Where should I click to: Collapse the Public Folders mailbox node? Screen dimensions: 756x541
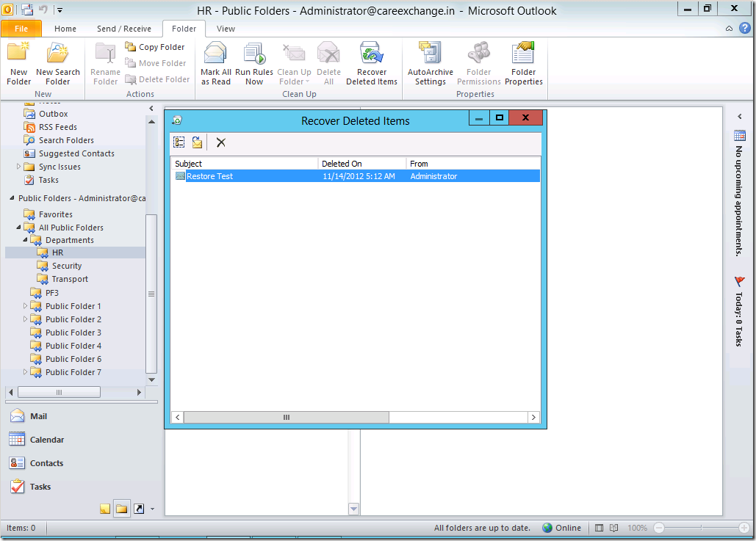12,198
